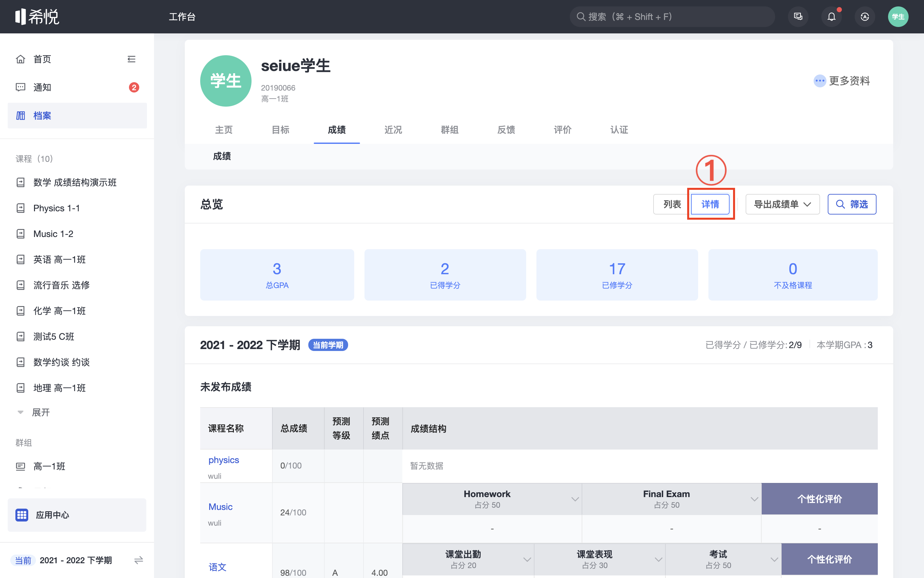This screenshot has height=578, width=924.
Task: Open the 反馈 tab
Action: (x=506, y=130)
